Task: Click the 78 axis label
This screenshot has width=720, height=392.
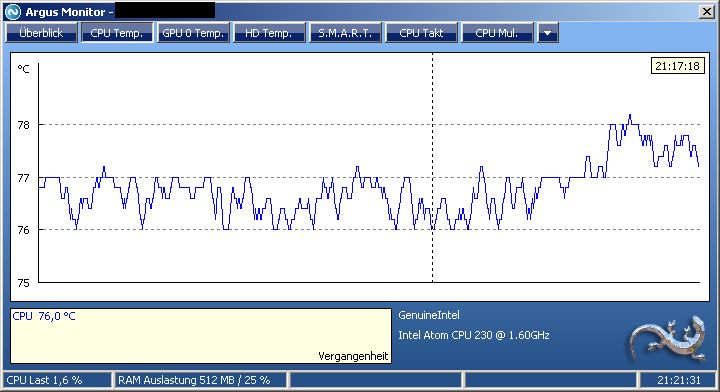Action: click(23, 125)
